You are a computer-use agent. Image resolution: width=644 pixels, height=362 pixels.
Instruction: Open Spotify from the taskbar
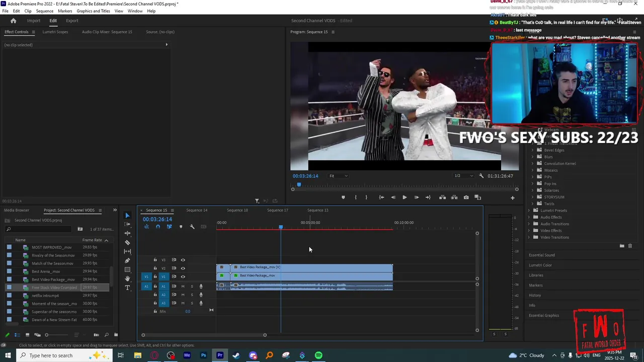point(318,355)
